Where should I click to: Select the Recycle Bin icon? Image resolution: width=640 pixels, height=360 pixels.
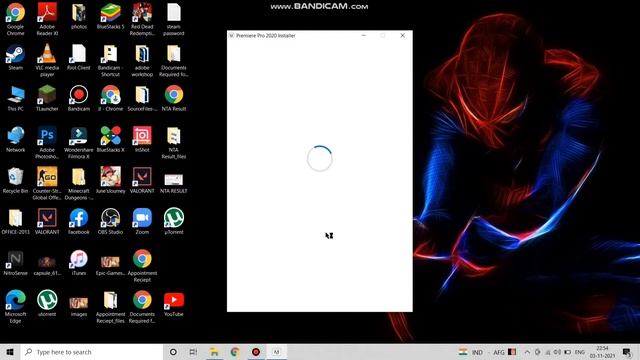(x=16, y=180)
